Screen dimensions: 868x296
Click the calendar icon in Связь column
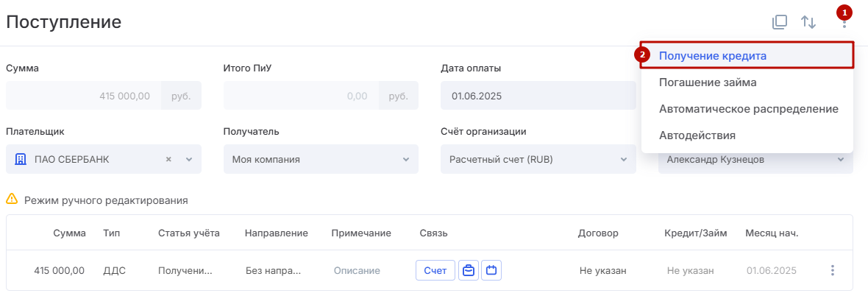coord(491,270)
